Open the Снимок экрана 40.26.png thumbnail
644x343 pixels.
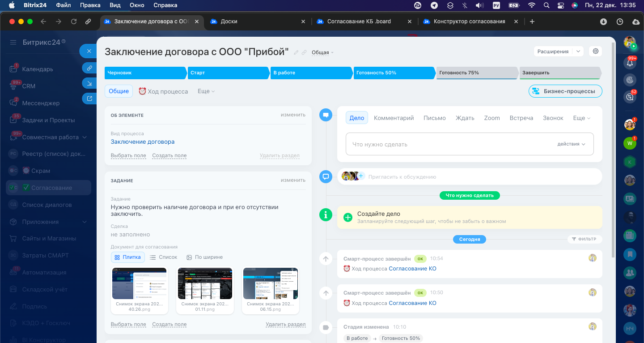tap(139, 284)
